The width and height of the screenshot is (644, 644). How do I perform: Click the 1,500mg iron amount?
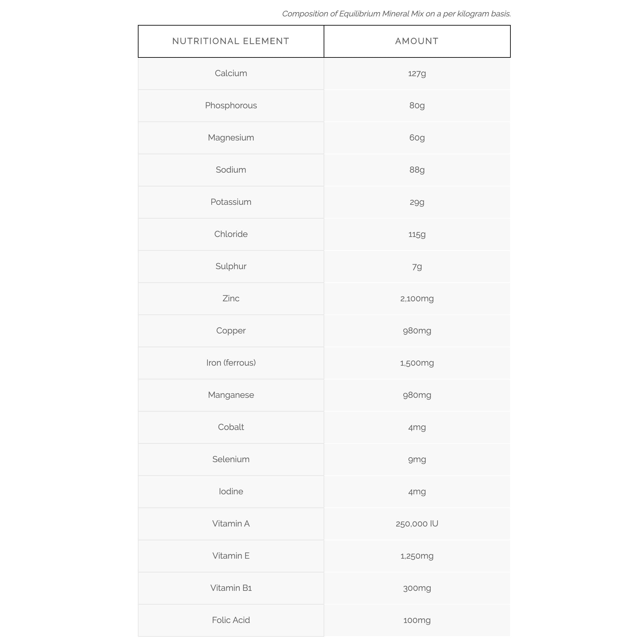pos(417,363)
